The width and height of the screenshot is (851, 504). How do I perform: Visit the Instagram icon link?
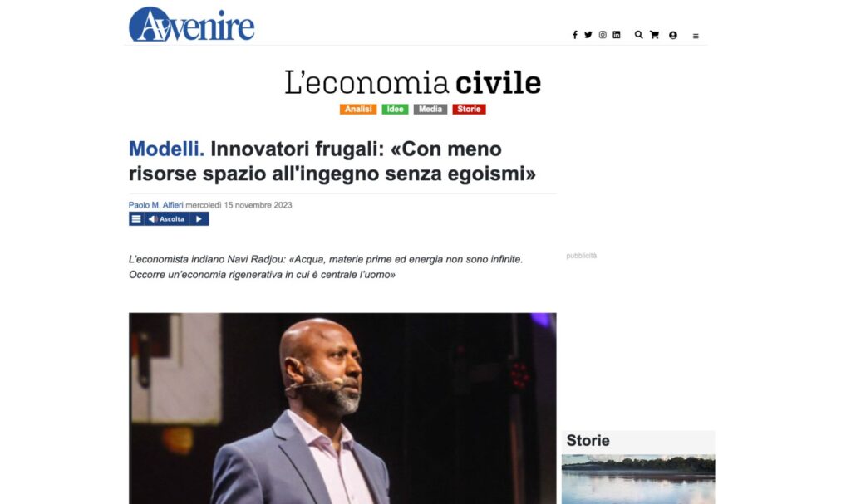tap(603, 35)
